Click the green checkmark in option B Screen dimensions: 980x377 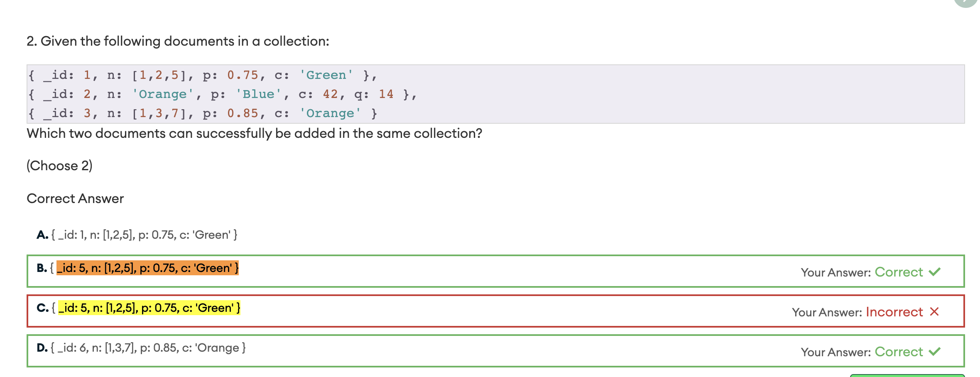(x=935, y=272)
